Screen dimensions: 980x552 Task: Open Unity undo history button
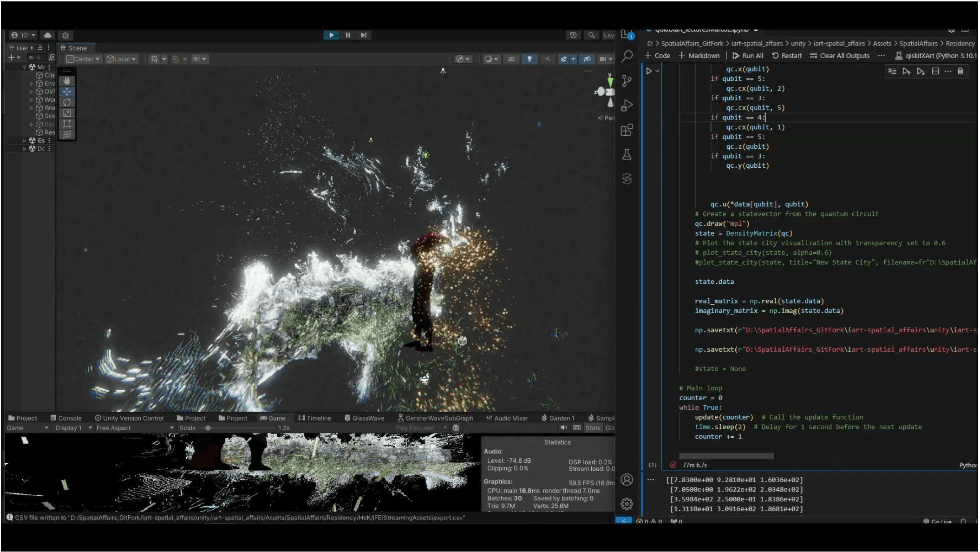573,35
